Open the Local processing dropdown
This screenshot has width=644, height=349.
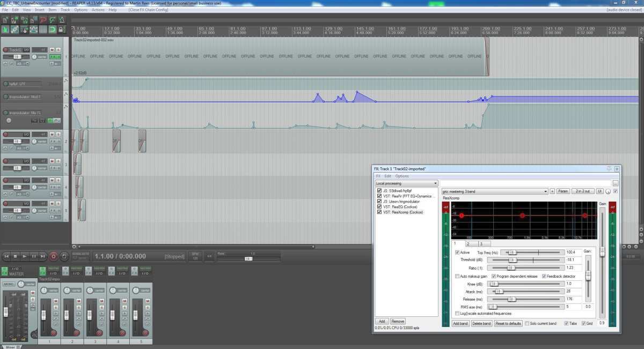coord(406,183)
